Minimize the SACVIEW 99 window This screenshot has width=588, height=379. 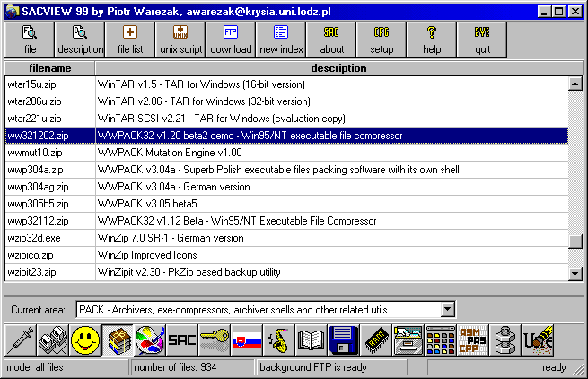click(544, 12)
